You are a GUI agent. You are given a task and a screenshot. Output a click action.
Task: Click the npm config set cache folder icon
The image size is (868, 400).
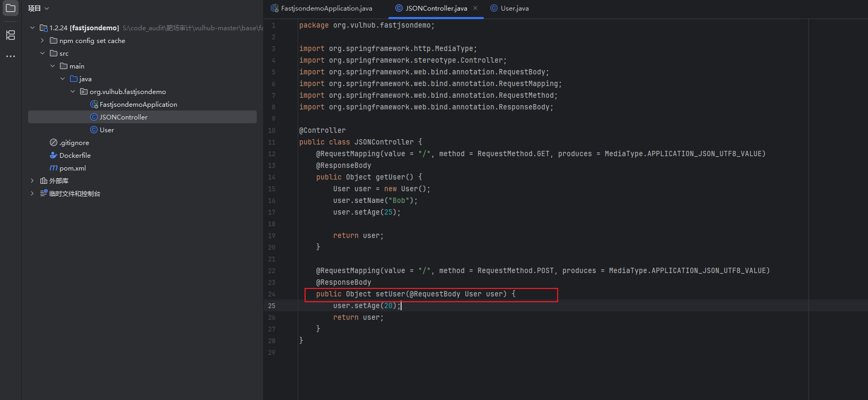click(x=54, y=40)
